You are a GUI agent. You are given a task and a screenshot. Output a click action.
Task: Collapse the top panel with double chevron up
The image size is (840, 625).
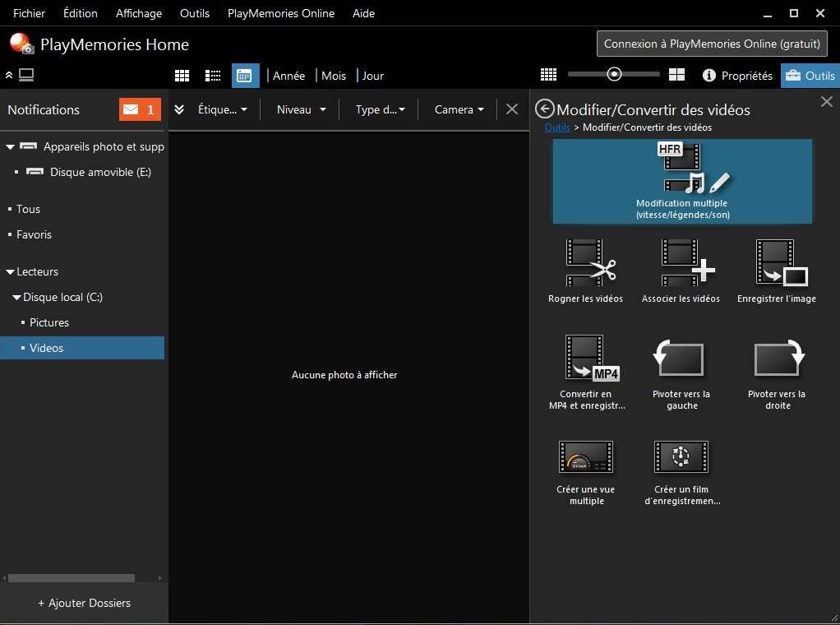tap(8, 75)
